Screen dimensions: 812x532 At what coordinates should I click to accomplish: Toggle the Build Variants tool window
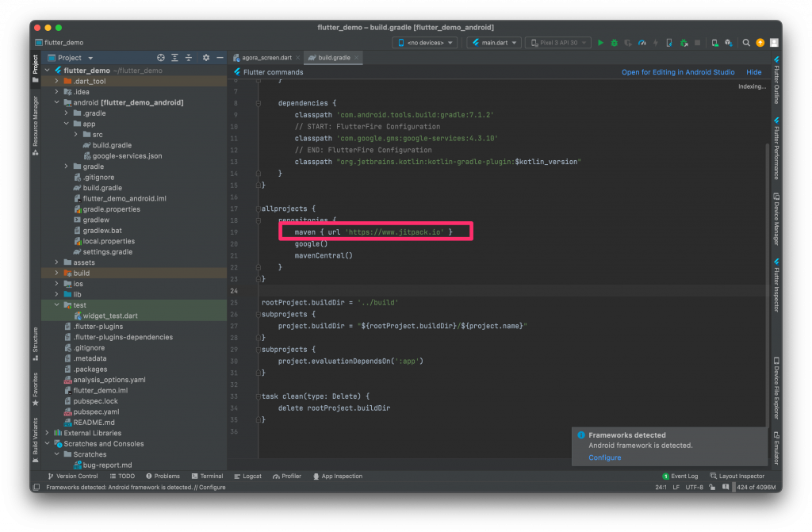pos(35,440)
